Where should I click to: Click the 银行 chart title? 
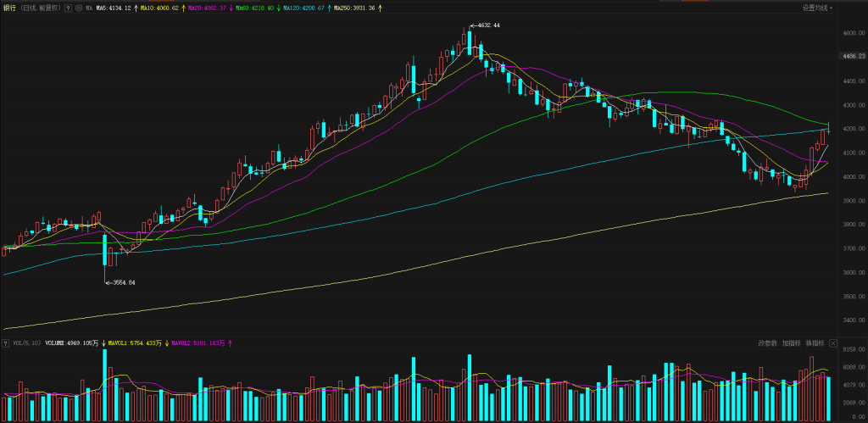point(9,8)
